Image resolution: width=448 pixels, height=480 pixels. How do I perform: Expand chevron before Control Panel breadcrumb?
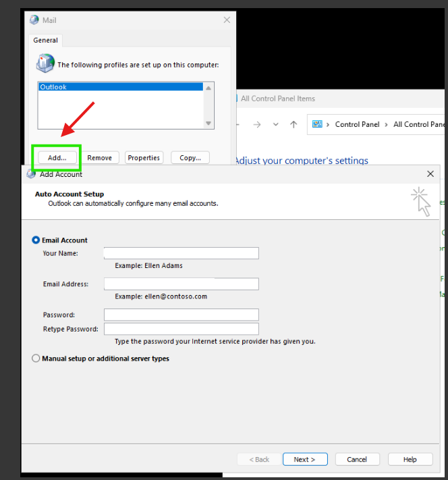(328, 125)
